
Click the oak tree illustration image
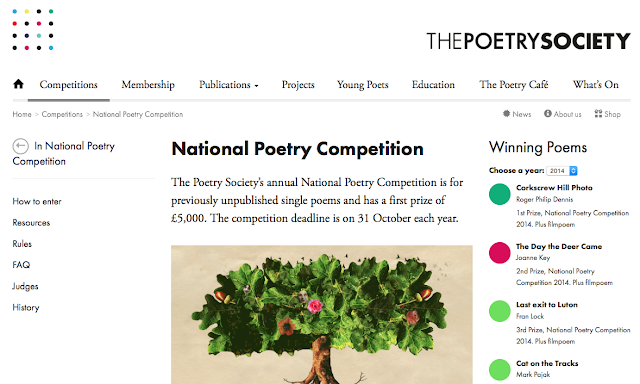[x=322, y=315]
